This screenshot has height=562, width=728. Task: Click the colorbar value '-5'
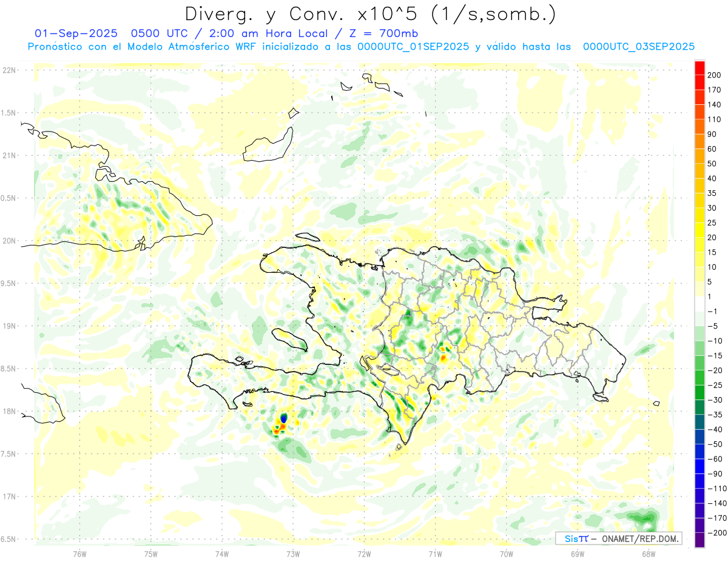712,326
